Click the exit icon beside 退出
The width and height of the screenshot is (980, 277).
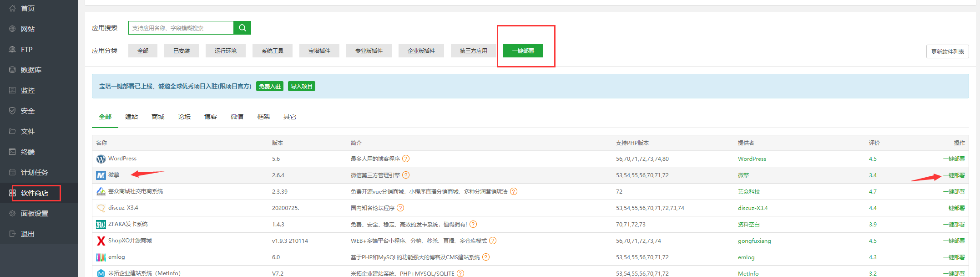coord(12,234)
